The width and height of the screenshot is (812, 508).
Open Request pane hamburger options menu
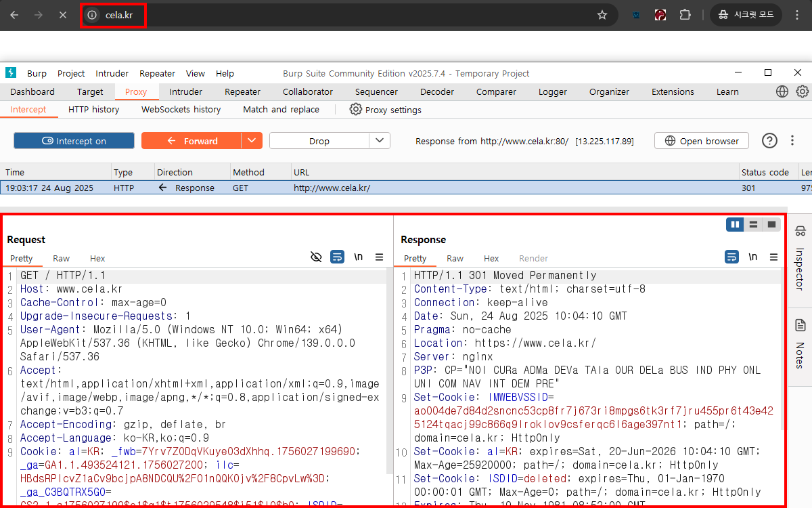[x=379, y=257]
